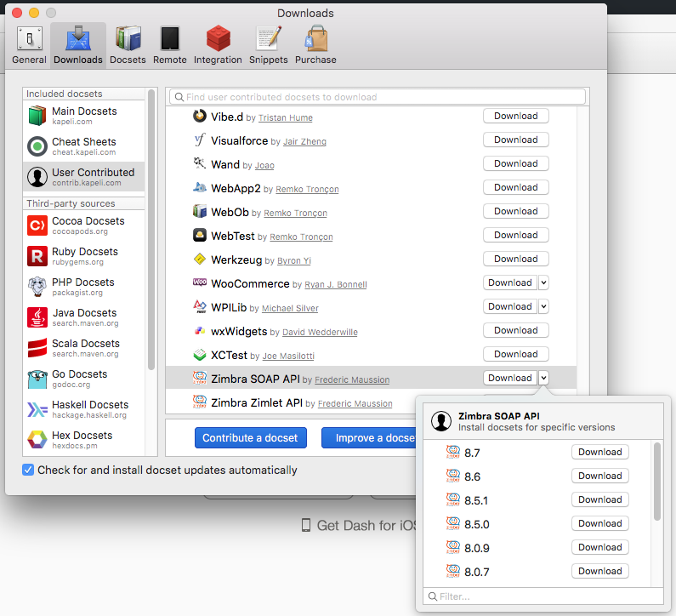Collapse Zimbra SOAP API version dropdown
The width and height of the screenshot is (676, 616).
[x=543, y=378]
